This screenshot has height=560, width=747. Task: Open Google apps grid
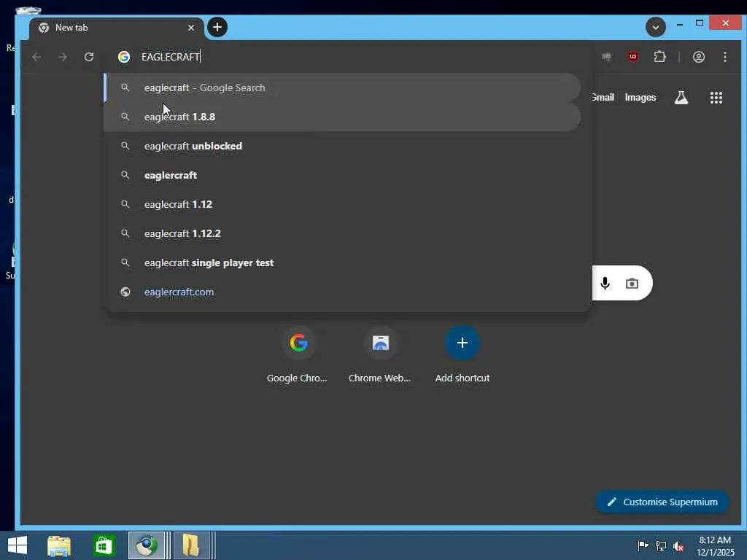716,98
